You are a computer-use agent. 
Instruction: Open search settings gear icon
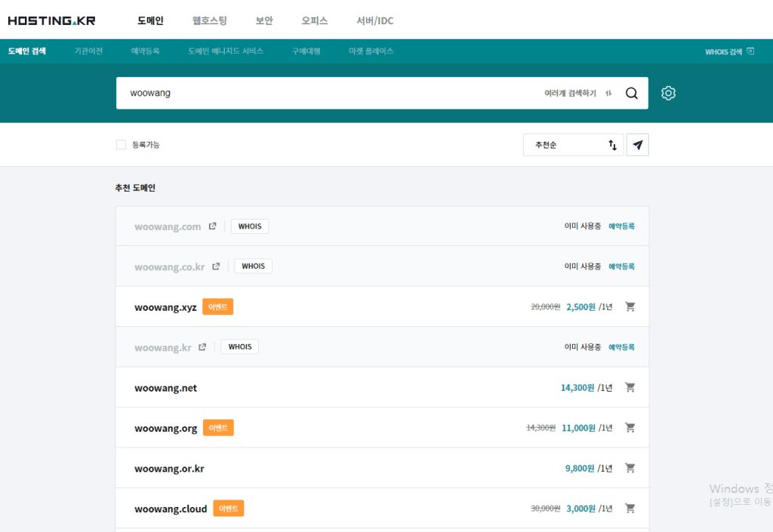pyautogui.click(x=668, y=93)
